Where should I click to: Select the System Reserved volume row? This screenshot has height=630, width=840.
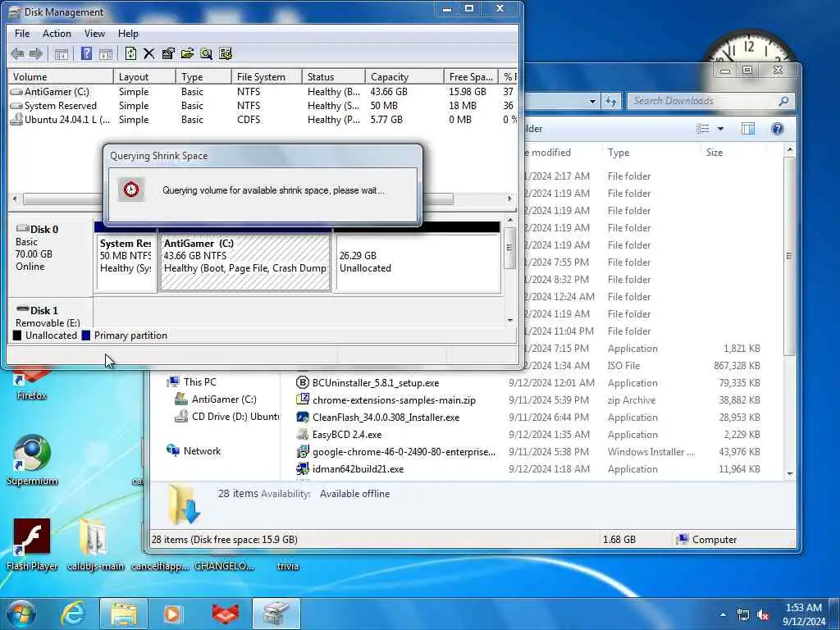(262, 106)
